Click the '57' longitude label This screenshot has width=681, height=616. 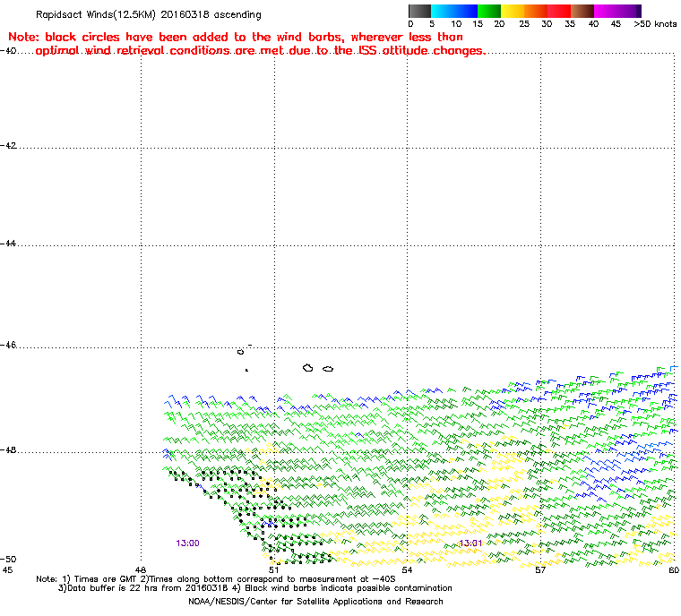point(540,570)
